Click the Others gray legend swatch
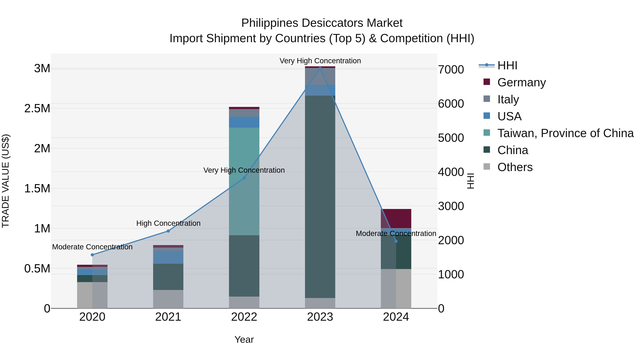This screenshot has height=362, width=644. 487,167
